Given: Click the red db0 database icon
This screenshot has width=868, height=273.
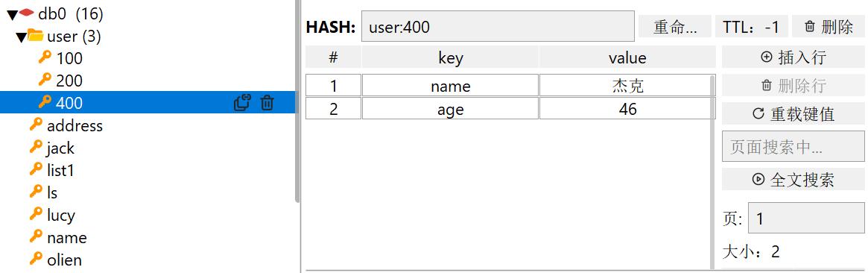Looking at the screenshot, I should tap(27, 13).
